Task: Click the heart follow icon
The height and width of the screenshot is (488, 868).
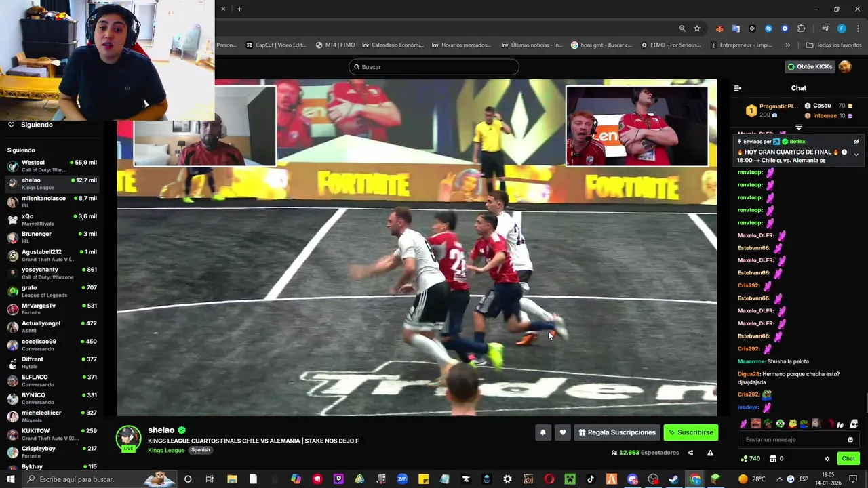Action: pos(562,432)
